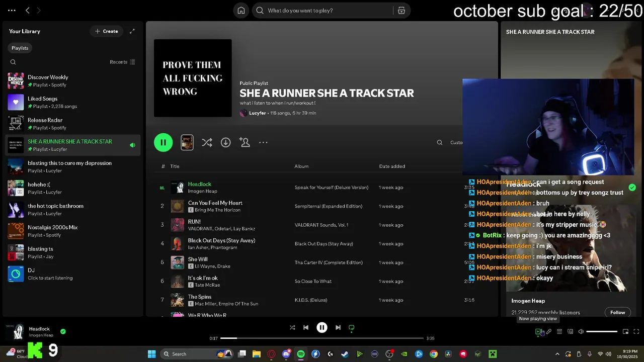Open playlist more options menu

[x=263, y=142]
